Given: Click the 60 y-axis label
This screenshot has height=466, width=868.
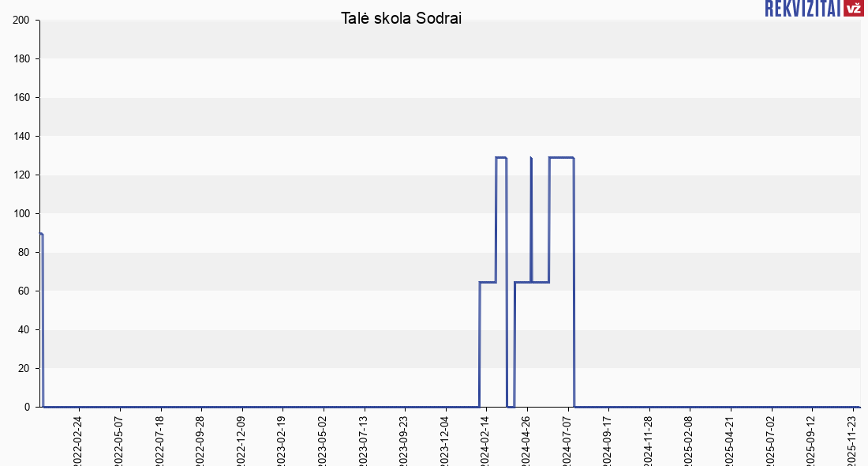Looking at the screenshot, I should 25,291.
